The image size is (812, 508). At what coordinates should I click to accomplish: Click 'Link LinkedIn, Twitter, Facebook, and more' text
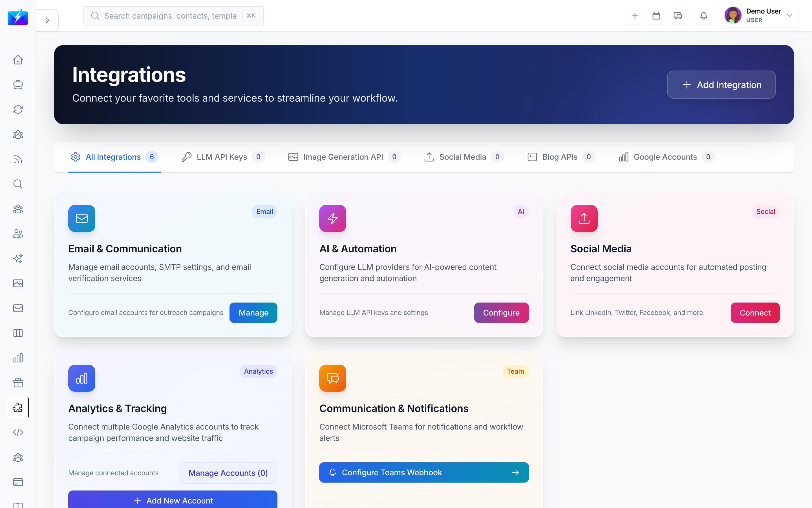tap(637, 312)
